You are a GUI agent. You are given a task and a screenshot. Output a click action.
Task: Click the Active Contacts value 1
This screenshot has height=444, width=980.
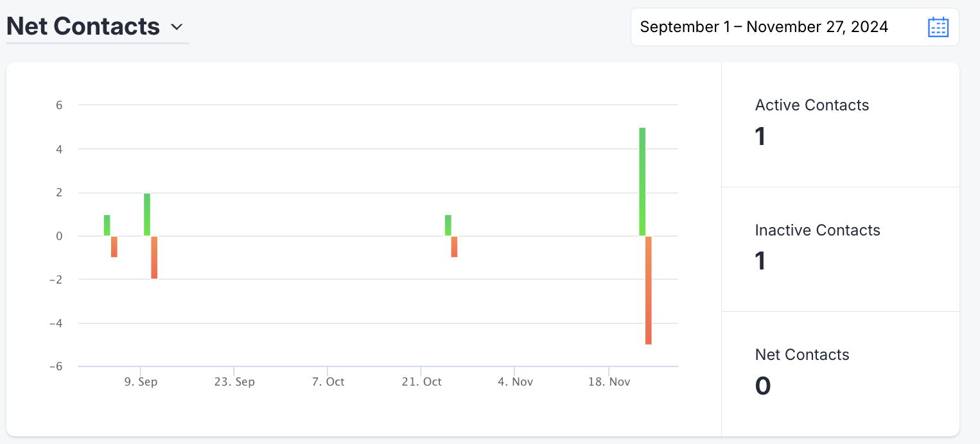760,136
